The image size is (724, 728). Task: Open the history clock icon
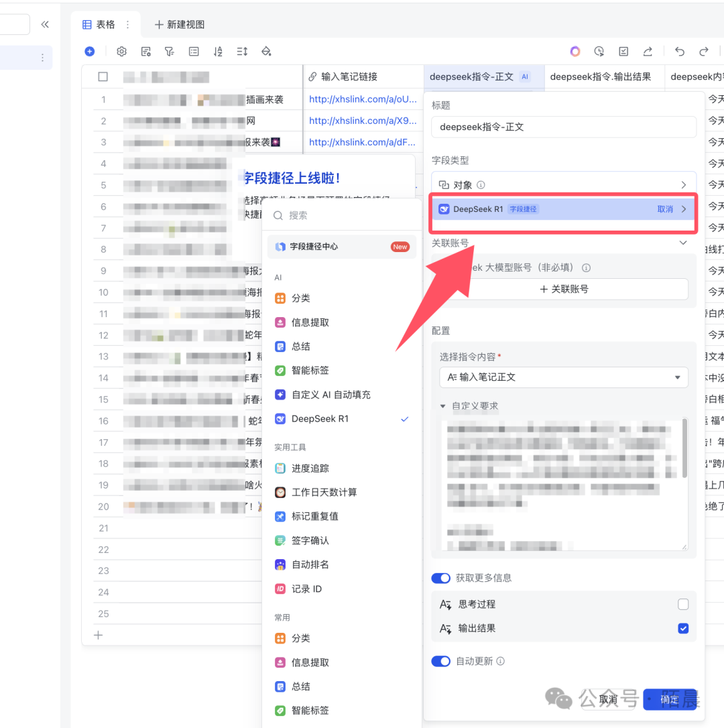[599, 52]
